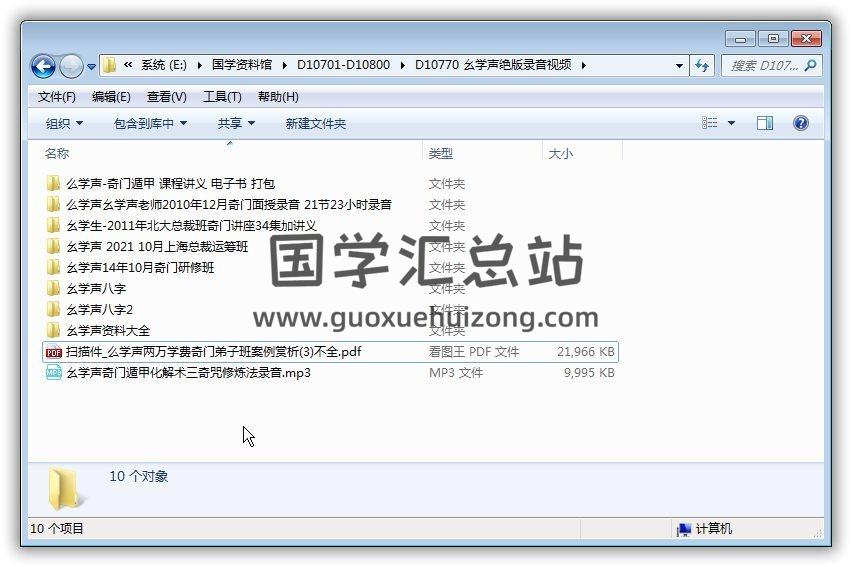Click the 21,966 KB size cell
The height and width of the screenshot is (567, 852).
point(586,352)
